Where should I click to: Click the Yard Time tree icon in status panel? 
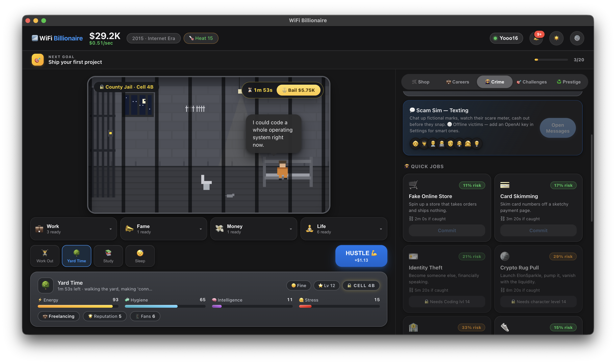[46, 285]
